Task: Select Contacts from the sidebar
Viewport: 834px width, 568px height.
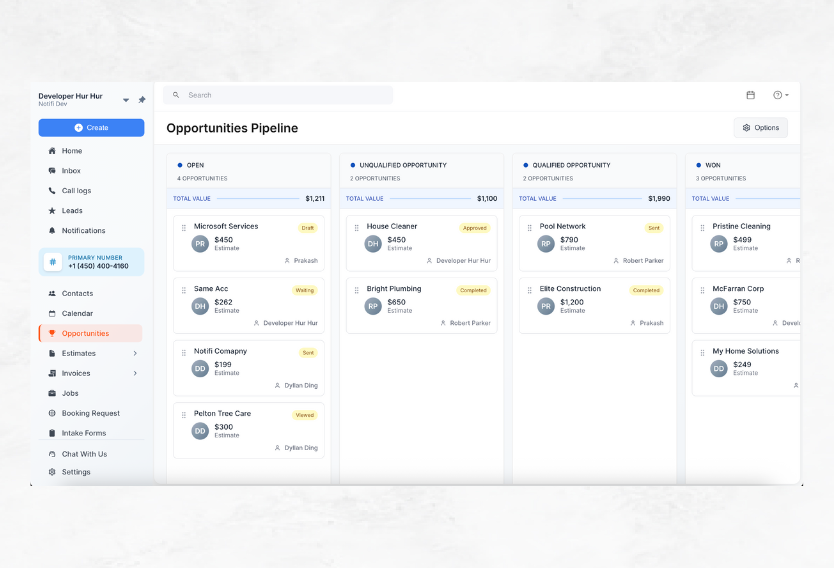Action: (x=77, y=293)
